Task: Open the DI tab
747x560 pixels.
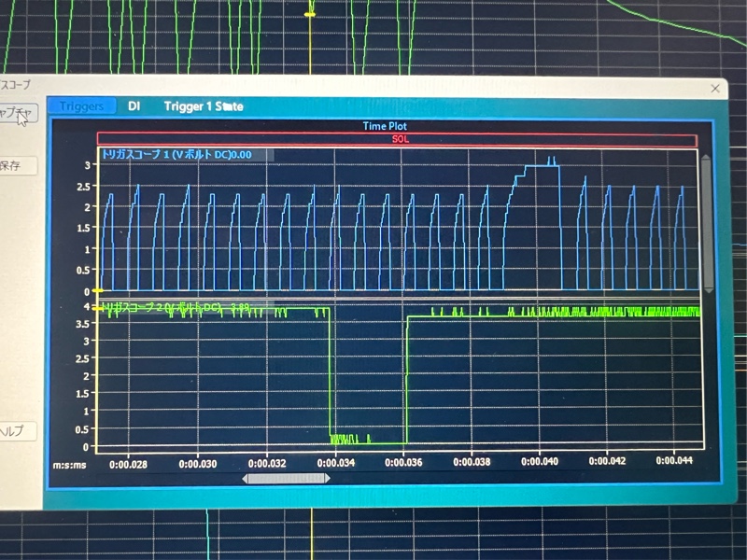Action: 134,106
